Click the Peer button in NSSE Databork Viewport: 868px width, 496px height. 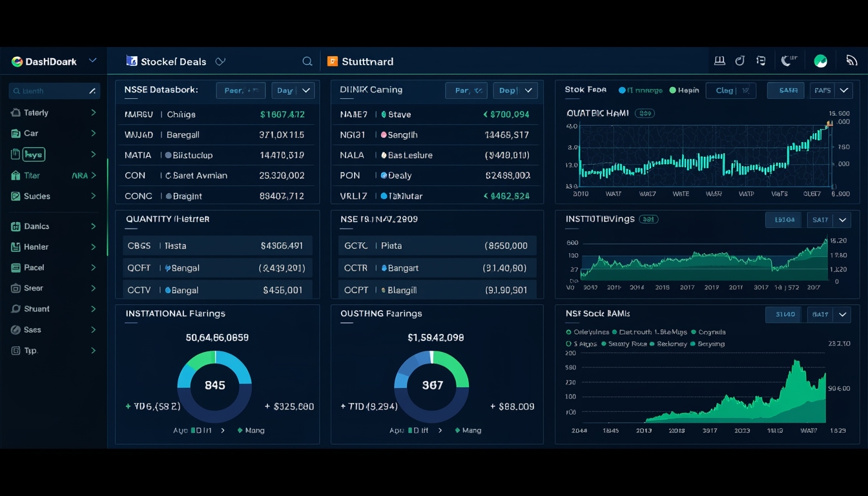(241, 90)
